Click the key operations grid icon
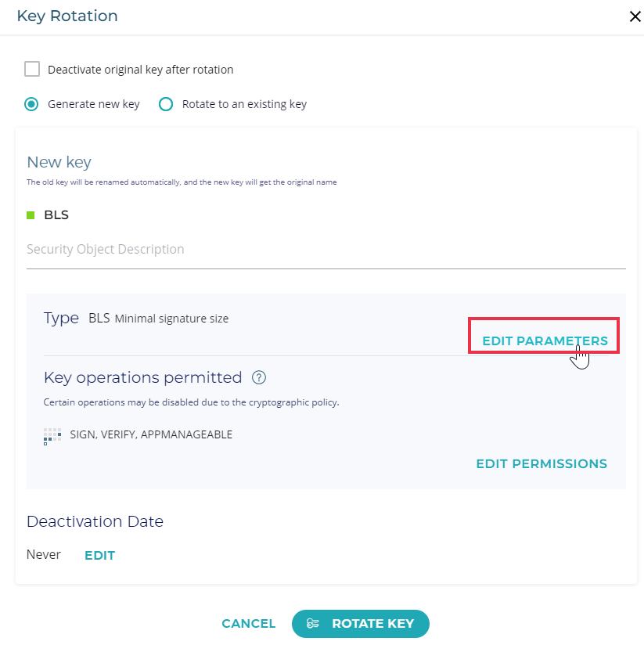 click(52, 436)
